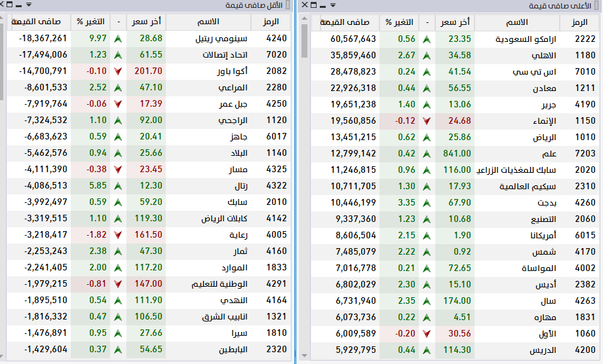Click the الأقل صافي قيمة panel title icon
The height and width of the screenshot is (364, 603).
288,5
